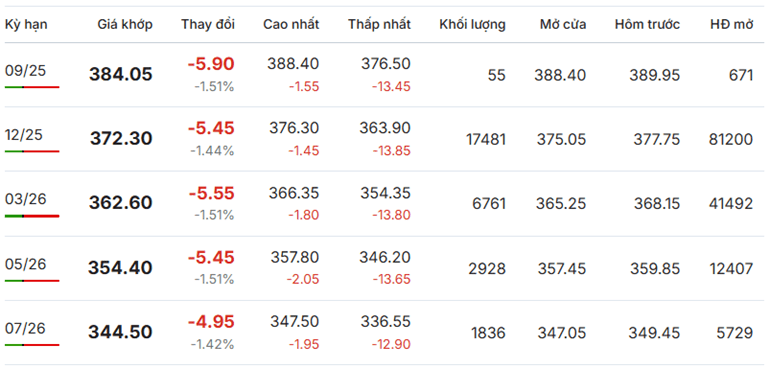
Task: Click the HĐ mở column header
Action: [x=731, y=25]
